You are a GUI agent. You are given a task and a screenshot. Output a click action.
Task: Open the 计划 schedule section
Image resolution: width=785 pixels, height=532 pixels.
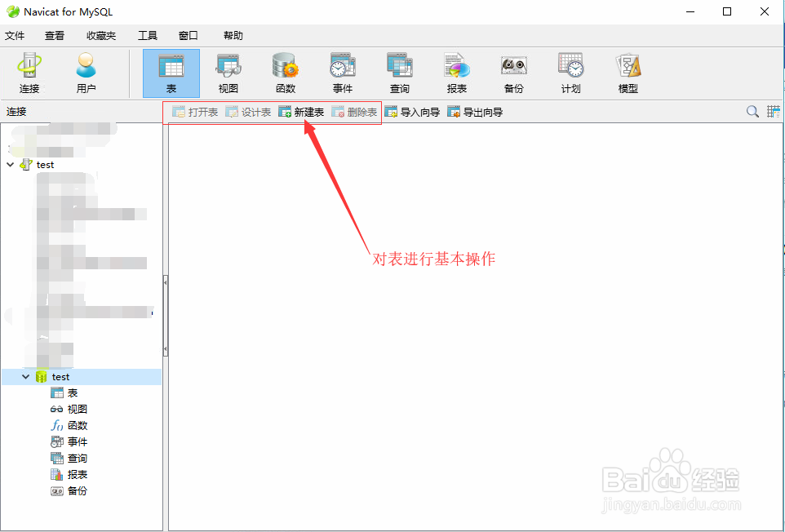pyautogui.click(x=570, y=73)
